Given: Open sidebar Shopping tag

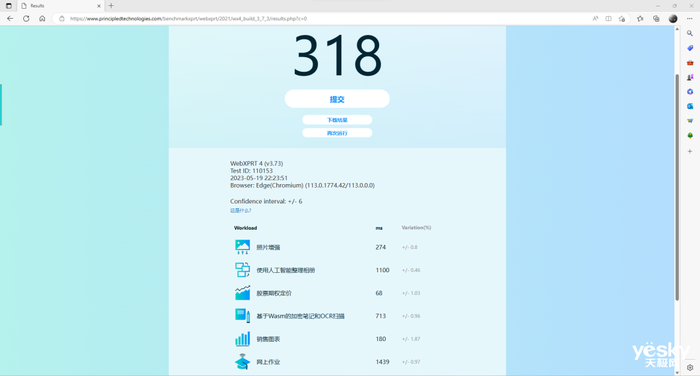Looking at the screenshot, I should point(690,48).
